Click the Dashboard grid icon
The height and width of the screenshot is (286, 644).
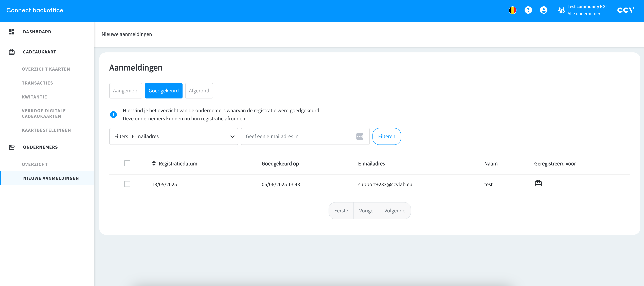(12, 32)
